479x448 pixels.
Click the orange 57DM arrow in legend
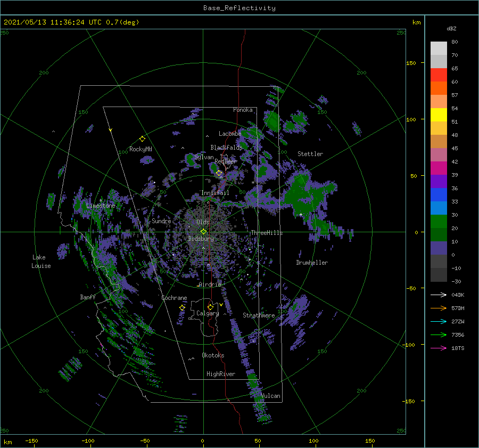point(439,308)
